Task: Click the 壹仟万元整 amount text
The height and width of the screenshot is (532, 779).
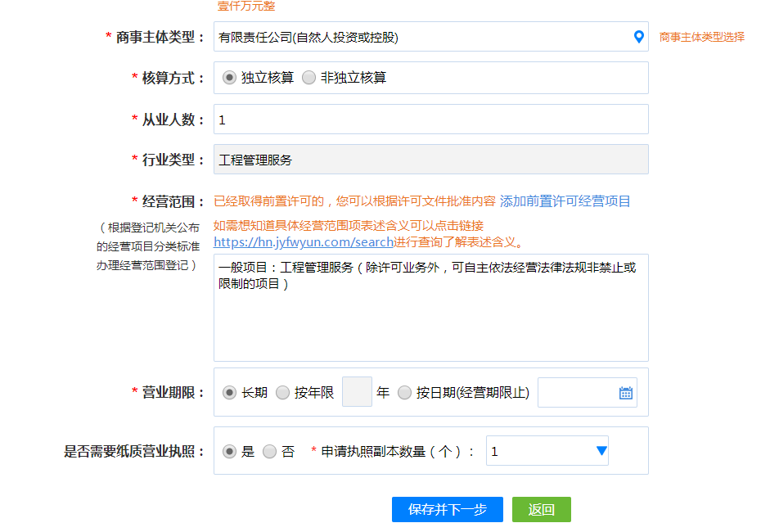Action: [x=246, y=6]
